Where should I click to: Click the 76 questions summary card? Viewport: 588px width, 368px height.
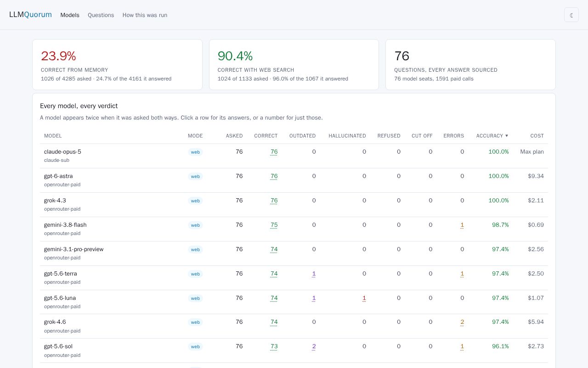tap(470, 64)
